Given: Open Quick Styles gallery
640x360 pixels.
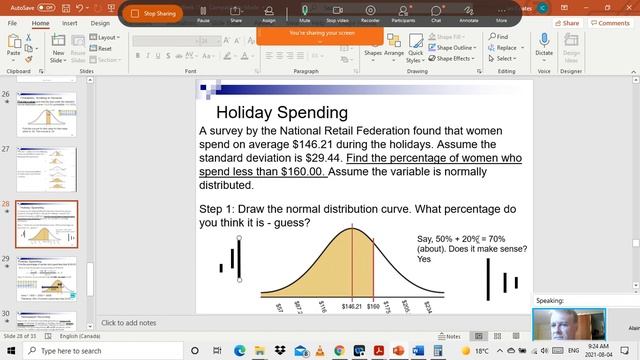Looking at the screenshot, I should (416, 48).
